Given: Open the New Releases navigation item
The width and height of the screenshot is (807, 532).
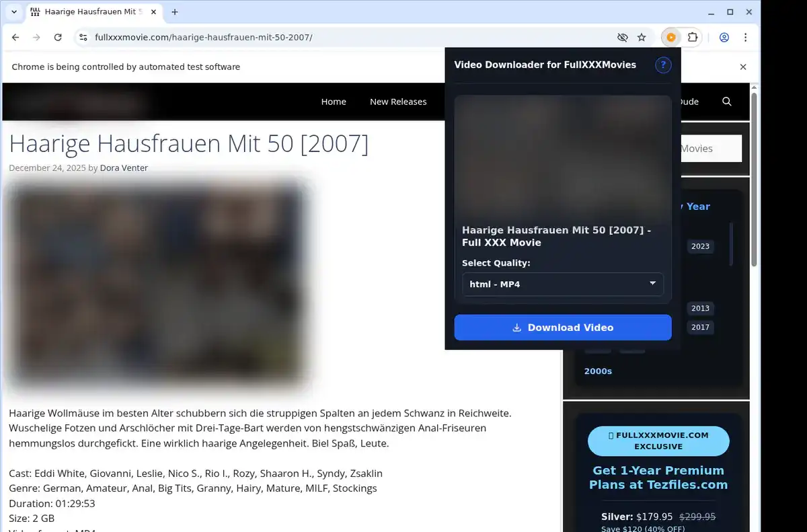Looking at the screenshot, I should click(398, 102).
